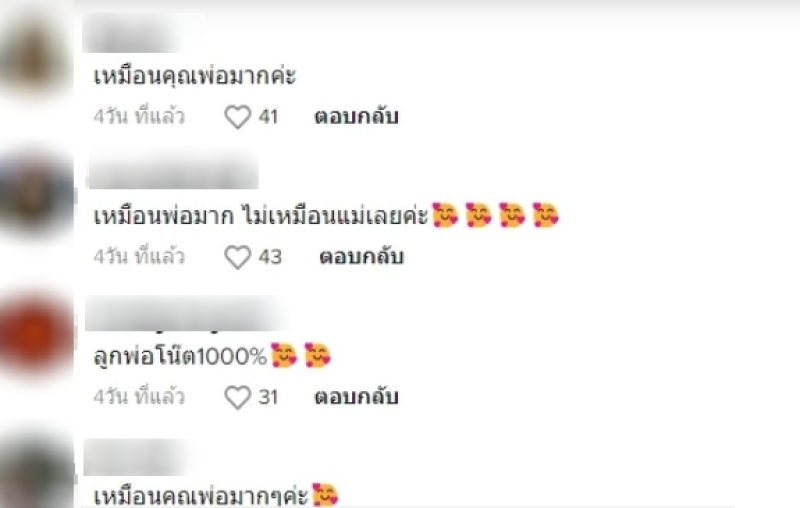
Task: Click ตอบกลับ next to 41 likes
Action: (x=356, y=117)
